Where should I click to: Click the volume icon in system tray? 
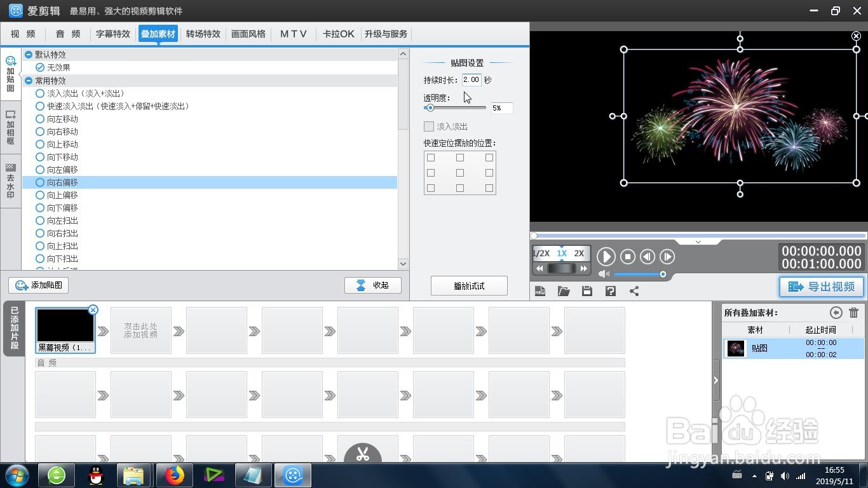click(785, 476)
